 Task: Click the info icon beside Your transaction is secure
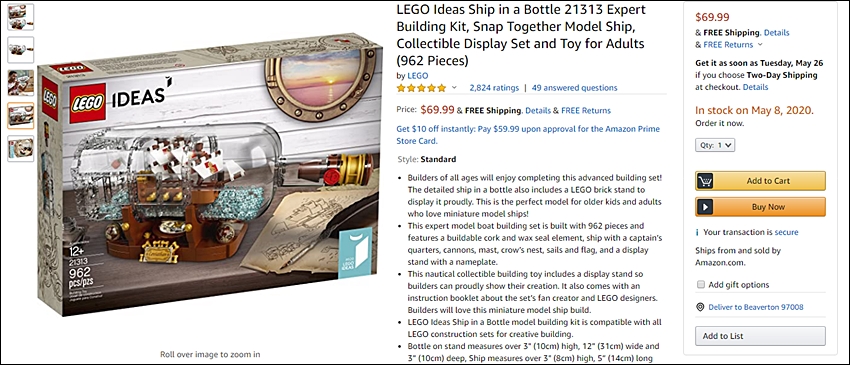coord(697,232)
